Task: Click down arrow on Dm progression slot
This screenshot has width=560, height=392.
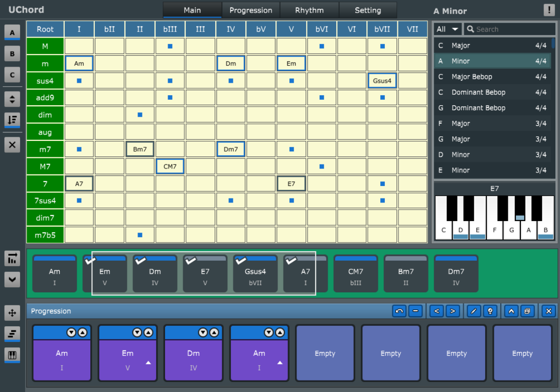Action: click(x=203, y=332)
